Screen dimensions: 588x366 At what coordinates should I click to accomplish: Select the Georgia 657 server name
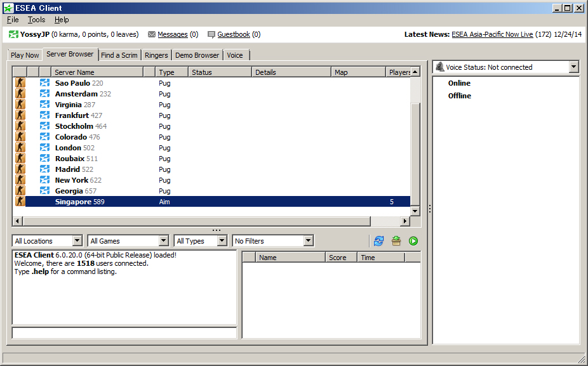pos(76,191)
